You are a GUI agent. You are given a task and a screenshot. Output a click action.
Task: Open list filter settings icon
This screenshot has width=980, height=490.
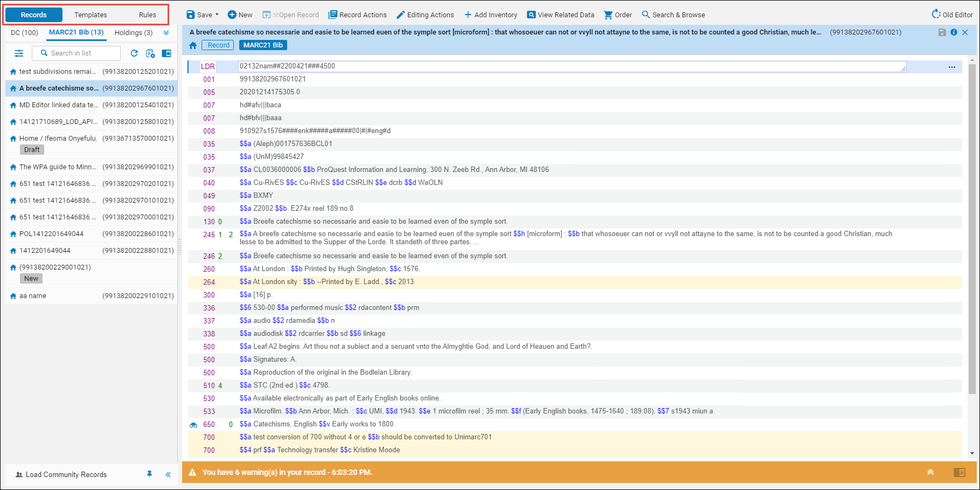pos(19,53)
